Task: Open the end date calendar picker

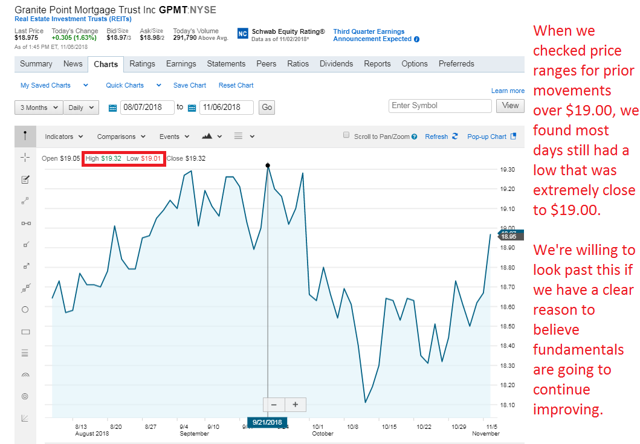Action: [x=192, y=108]
